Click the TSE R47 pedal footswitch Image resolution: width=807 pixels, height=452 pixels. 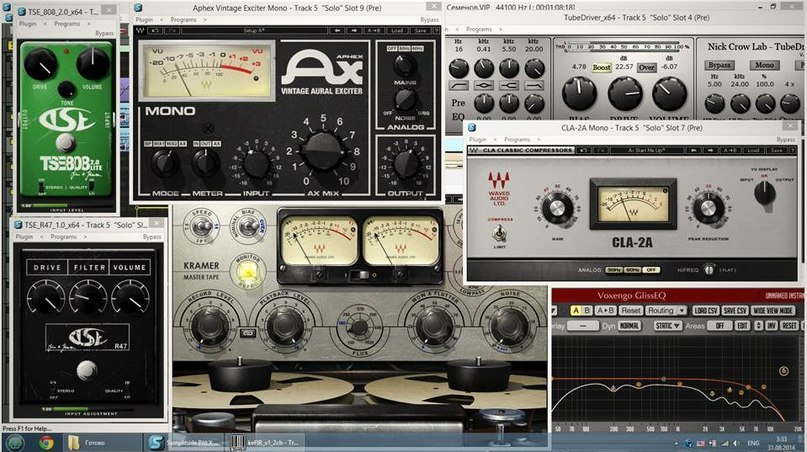point(86,370)
